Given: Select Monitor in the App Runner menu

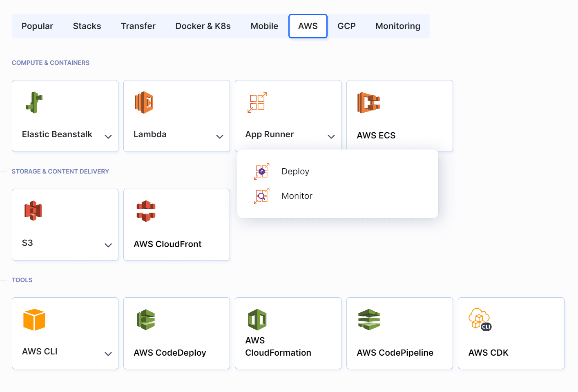Looking at the screenshot, I should click(297, 196).
